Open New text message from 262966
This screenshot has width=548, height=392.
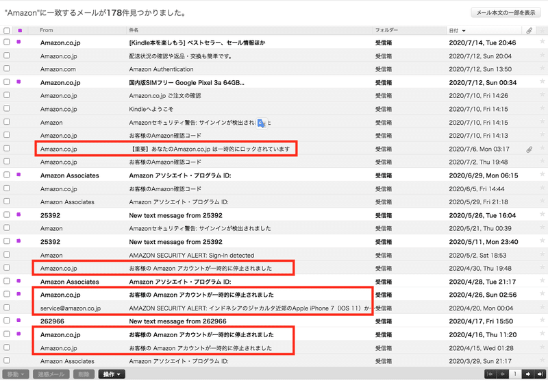(x=177, y=321)
